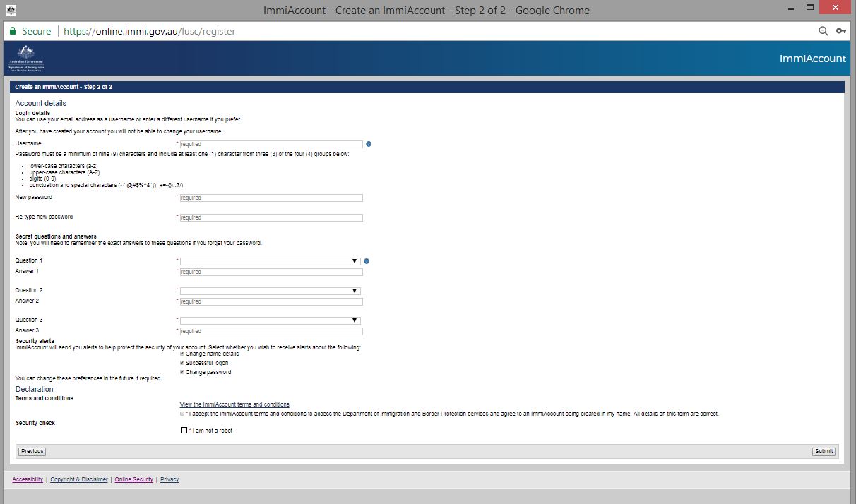Open the Question 1 dropdown list
This screenshot has height=504, width=856.
tap(355, 260)
